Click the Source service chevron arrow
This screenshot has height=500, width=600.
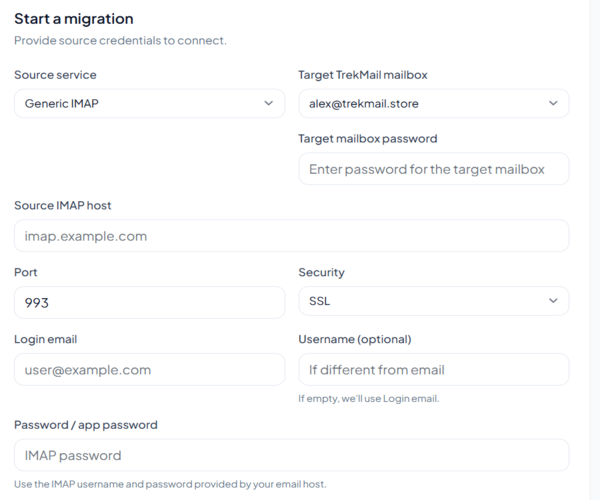(268, 103)
